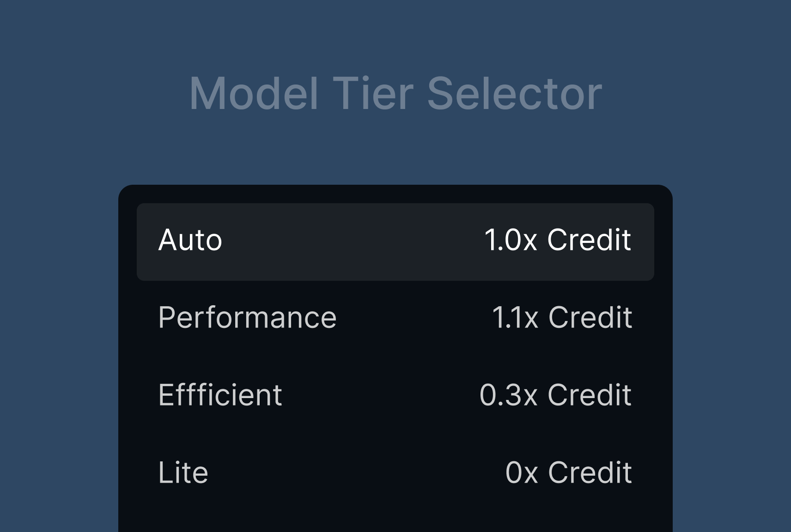Viewport: 791px width, 532px height.
Task: Choose the Performance tier
Action: pyautogui.click(x=247, y=318)
